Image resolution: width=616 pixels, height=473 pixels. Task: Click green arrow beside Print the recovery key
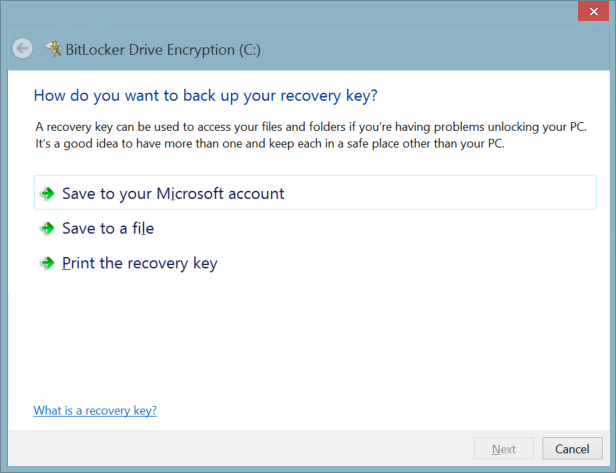coord(46,264)
